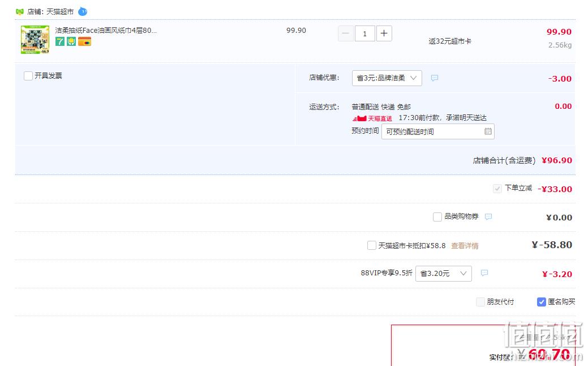Expand the 省3.20元 88VIP discount dropdown
This screenshot has height=366, width=588.
tap(443, 273)
